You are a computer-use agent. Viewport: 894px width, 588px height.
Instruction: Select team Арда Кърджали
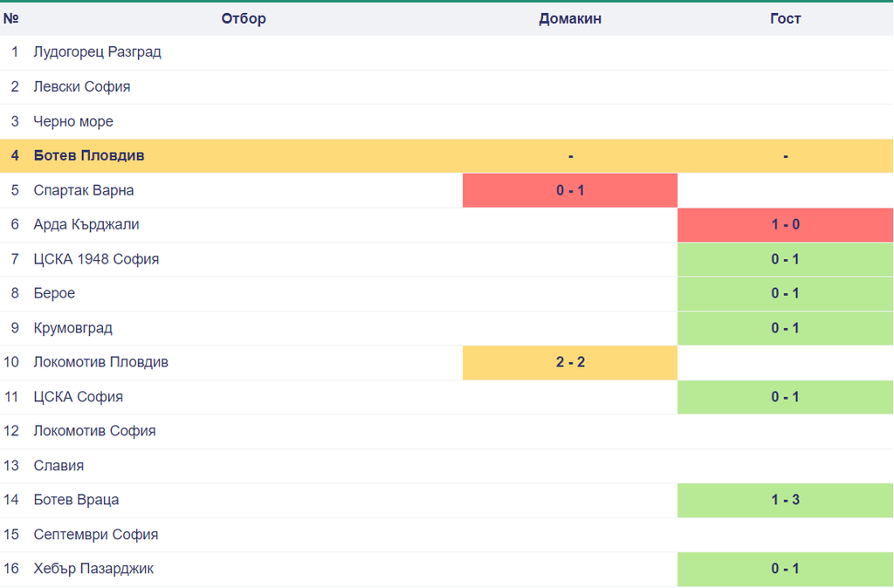click(86, 224)
